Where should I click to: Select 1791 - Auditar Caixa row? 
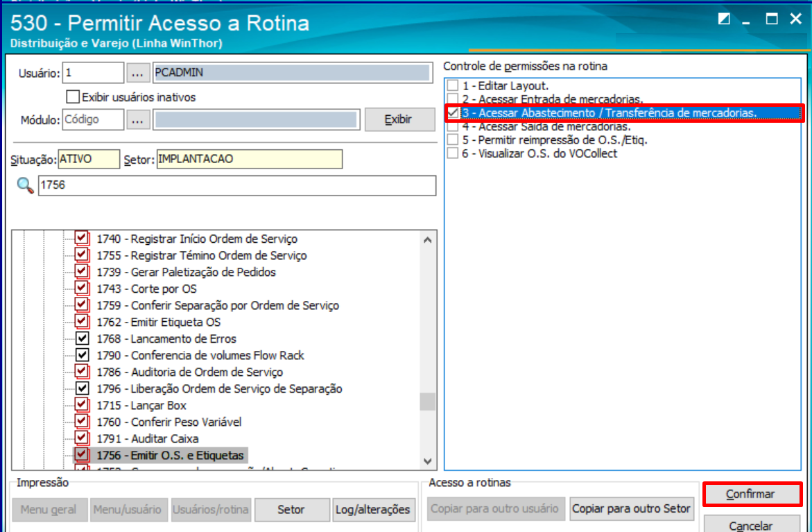point(148,438)
